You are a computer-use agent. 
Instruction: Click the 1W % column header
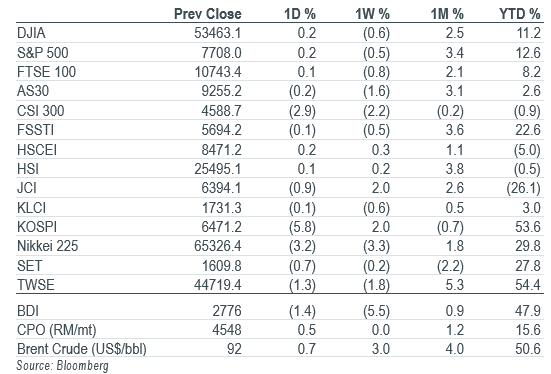tap(372, 14)
